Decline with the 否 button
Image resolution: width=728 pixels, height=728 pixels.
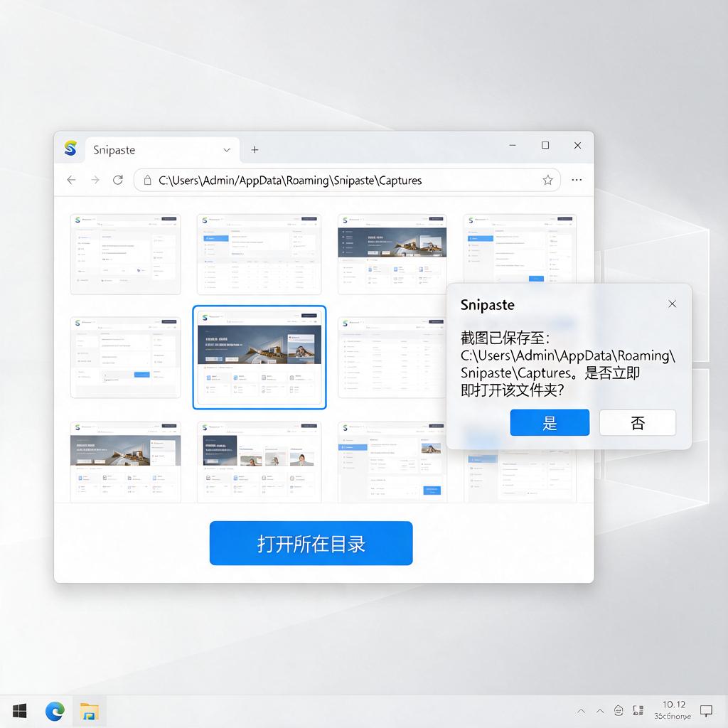click(x=638, y=422)
